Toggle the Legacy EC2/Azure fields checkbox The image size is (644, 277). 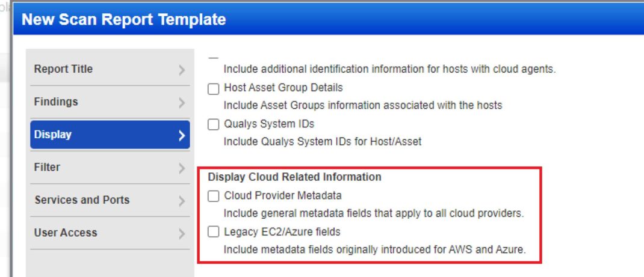click(214, 233)
